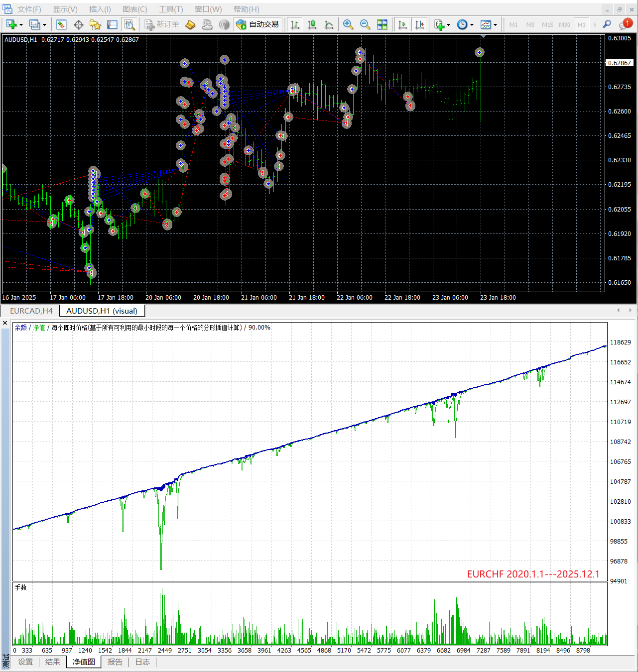Open the Data Window crosshair icon
The image size is (638, 672).
tap(78, 24)
